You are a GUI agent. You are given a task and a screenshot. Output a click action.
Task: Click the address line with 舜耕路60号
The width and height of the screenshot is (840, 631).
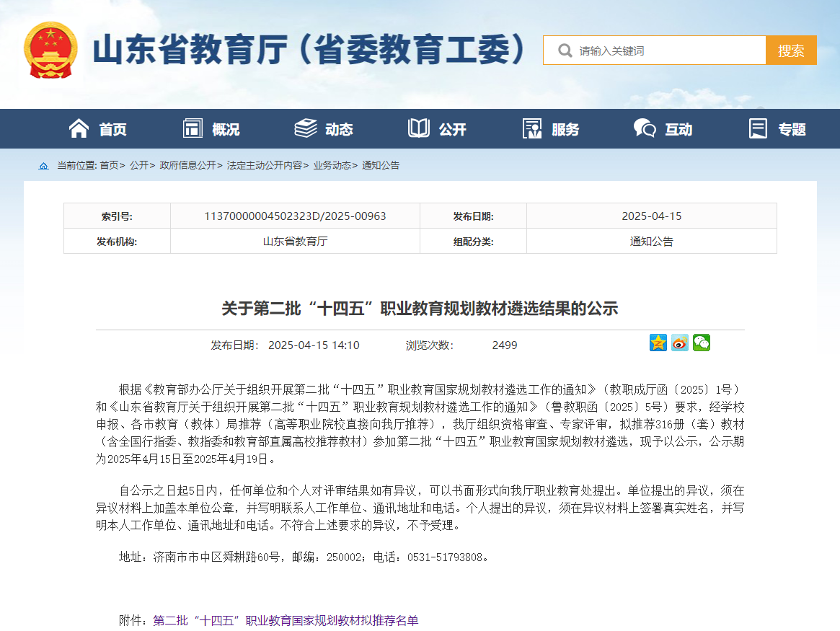point(304,557)
